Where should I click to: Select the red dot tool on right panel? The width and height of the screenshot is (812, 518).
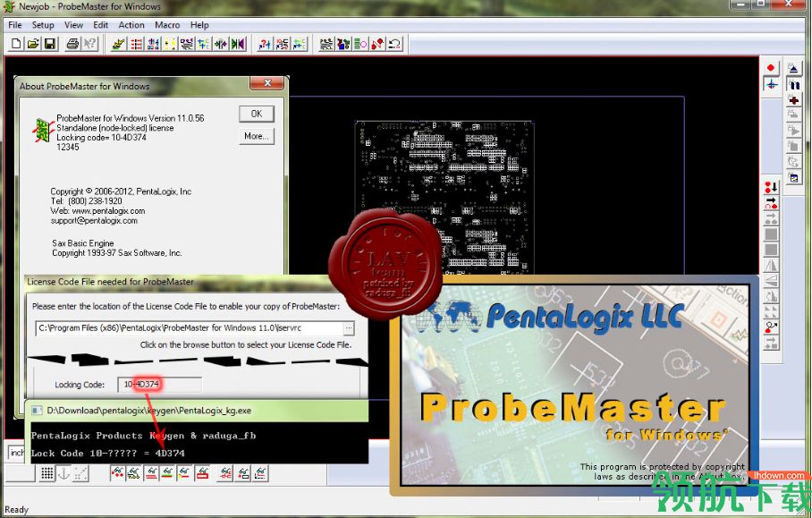771,68
